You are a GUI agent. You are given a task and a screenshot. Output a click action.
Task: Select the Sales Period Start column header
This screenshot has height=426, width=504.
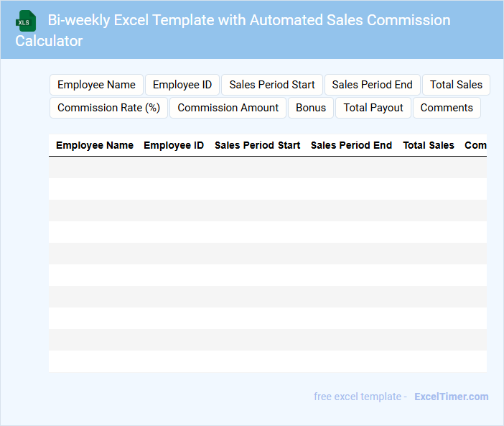tap(257, 145)
